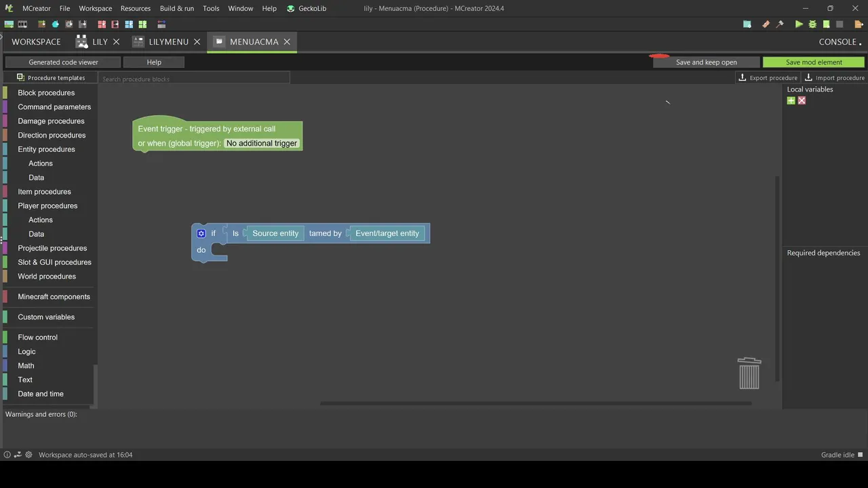Click the info icon in the status bar
868x488 pixels.
click(7, 455)
